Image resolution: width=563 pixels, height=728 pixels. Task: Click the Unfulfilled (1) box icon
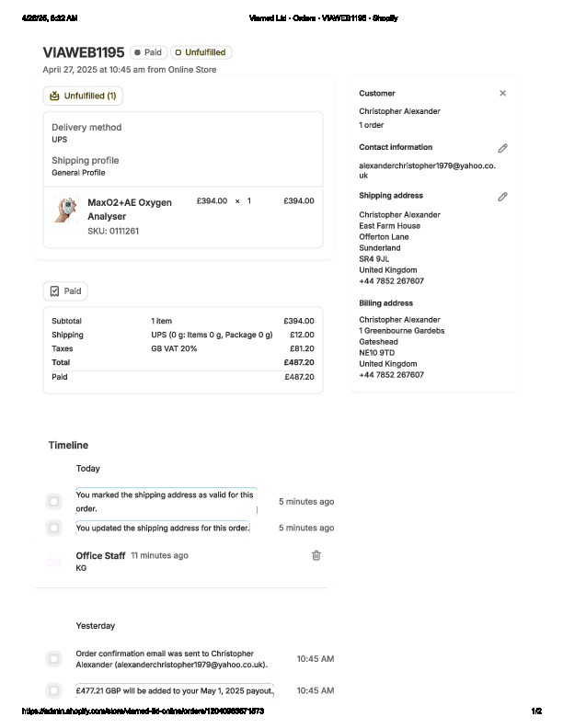tap(54, 96)
